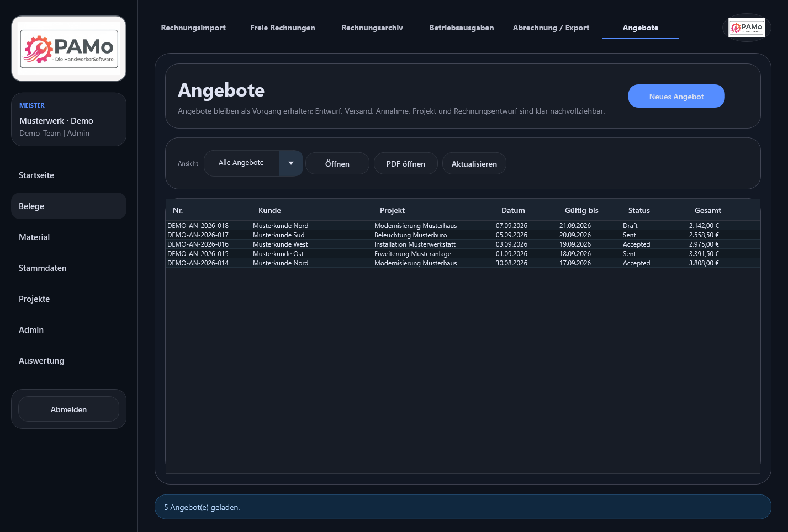Switch to the Rechnungsimport tab
Screen dimensions: 788x532
[x=193, y=28]
